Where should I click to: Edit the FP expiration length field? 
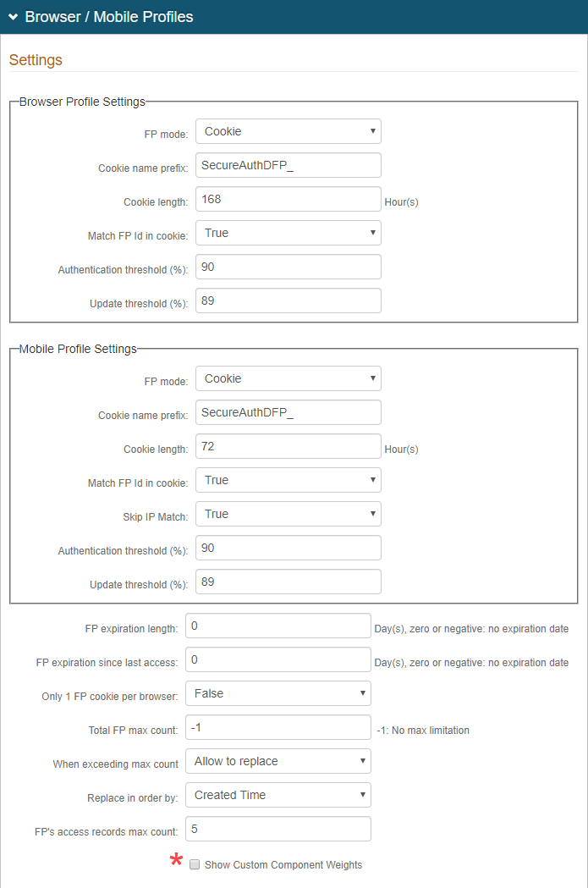278,626
